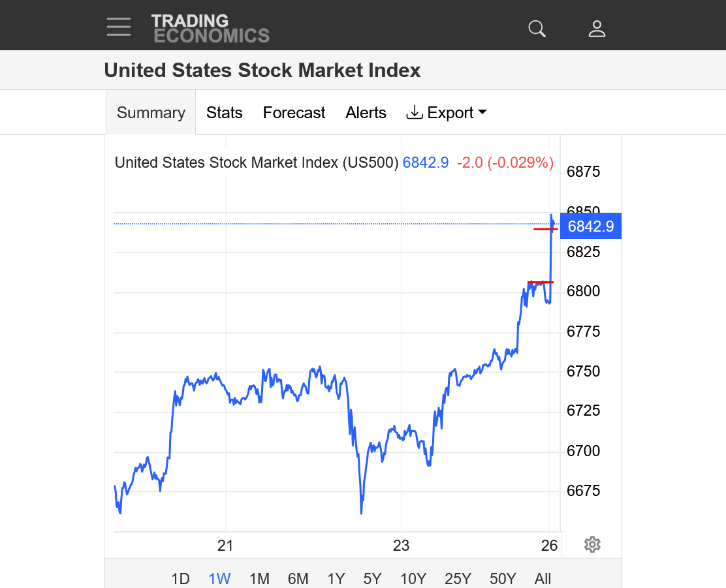This screenshot has width=726, height=588.
Task: Open chart settings gear icon
Action: (x=592, y=544)
